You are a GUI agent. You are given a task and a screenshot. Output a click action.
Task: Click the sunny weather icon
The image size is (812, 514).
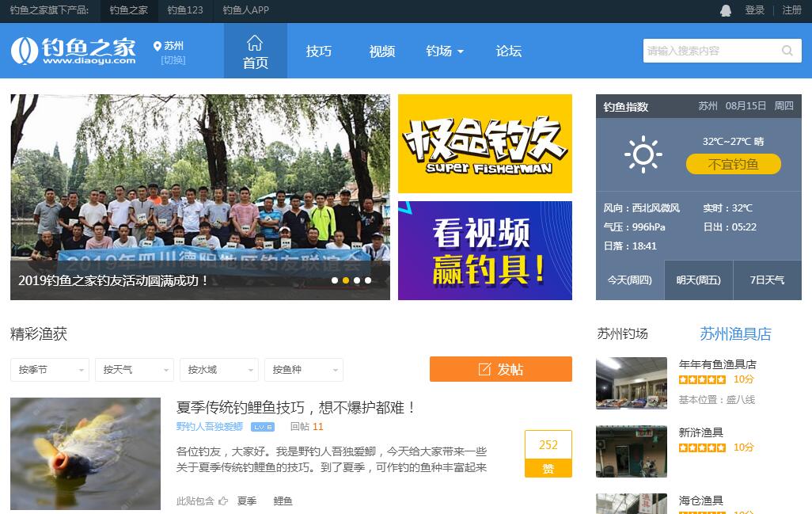coord(643,154)
